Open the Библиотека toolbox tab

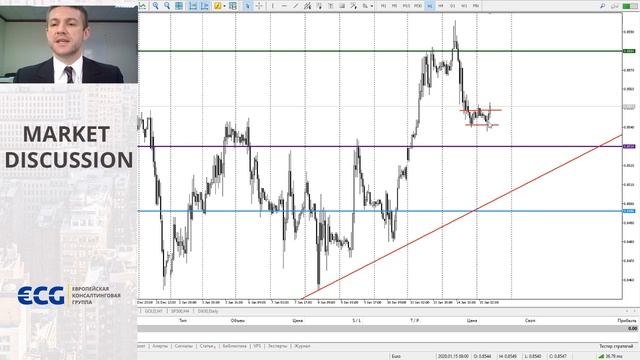[x=234, y=346]
